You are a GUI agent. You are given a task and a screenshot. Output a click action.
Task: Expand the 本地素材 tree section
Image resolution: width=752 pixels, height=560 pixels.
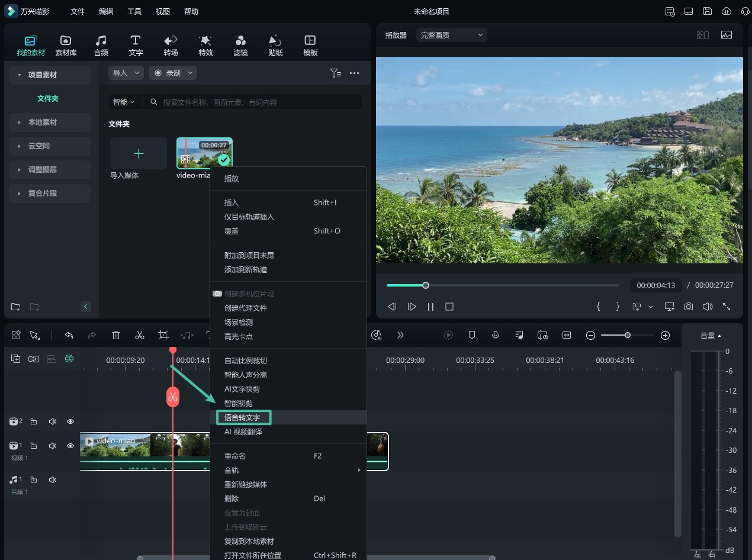tap(50, 122)
